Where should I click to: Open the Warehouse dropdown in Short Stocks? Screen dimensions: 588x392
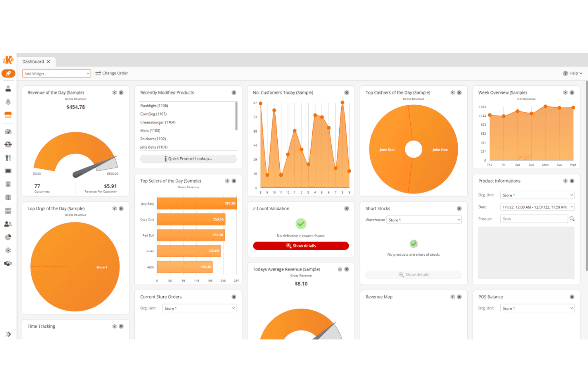tap(424, 220)
